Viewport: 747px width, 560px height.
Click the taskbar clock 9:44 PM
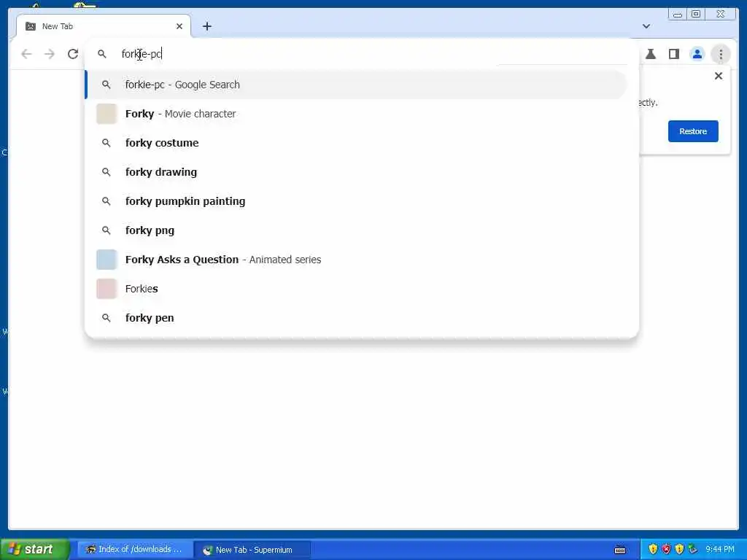[x=720, y=550]
